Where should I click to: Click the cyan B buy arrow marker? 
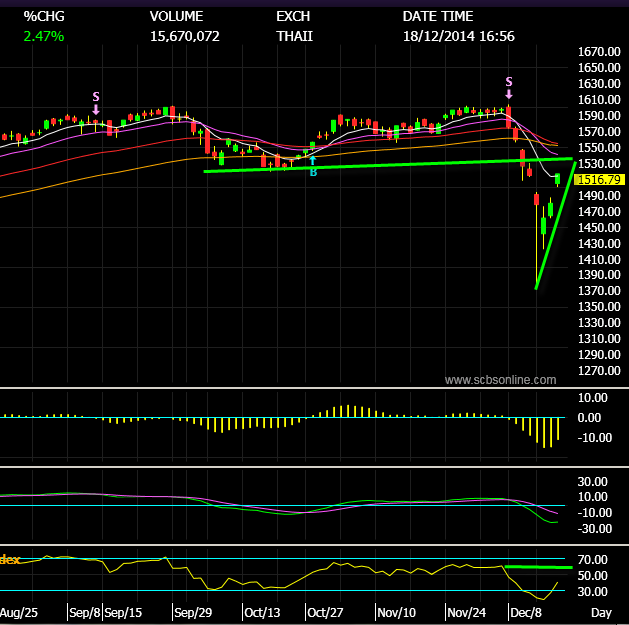coord(313,166)
